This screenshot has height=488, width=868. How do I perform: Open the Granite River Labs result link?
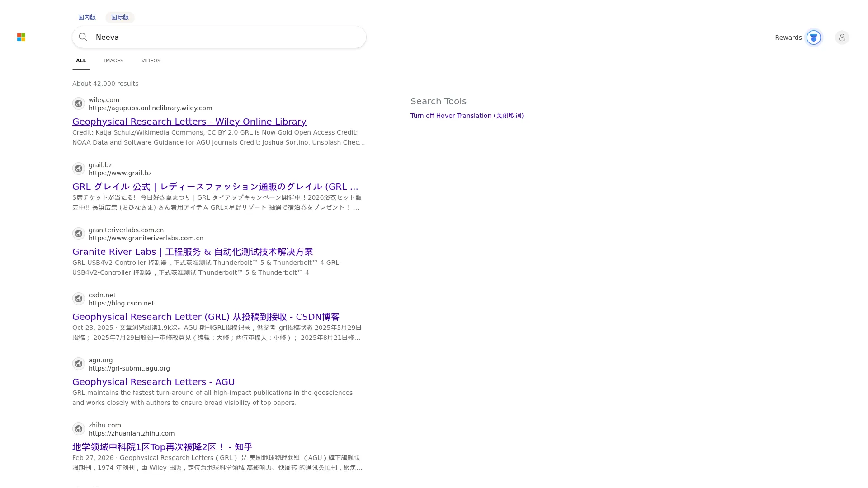[x=193, y=252]
